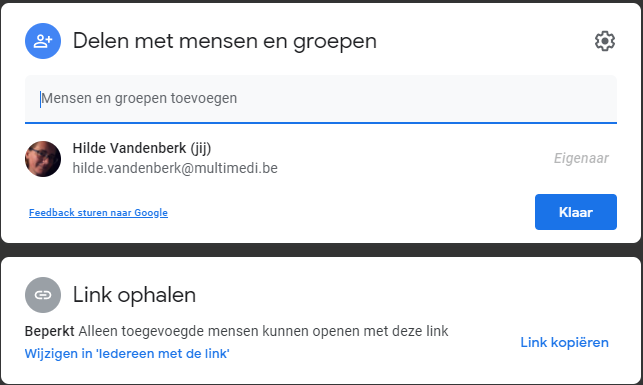This screenshot has height=385, width=643.
Task: Click the blue underline of the add-people field
Action: pos(321,122)
